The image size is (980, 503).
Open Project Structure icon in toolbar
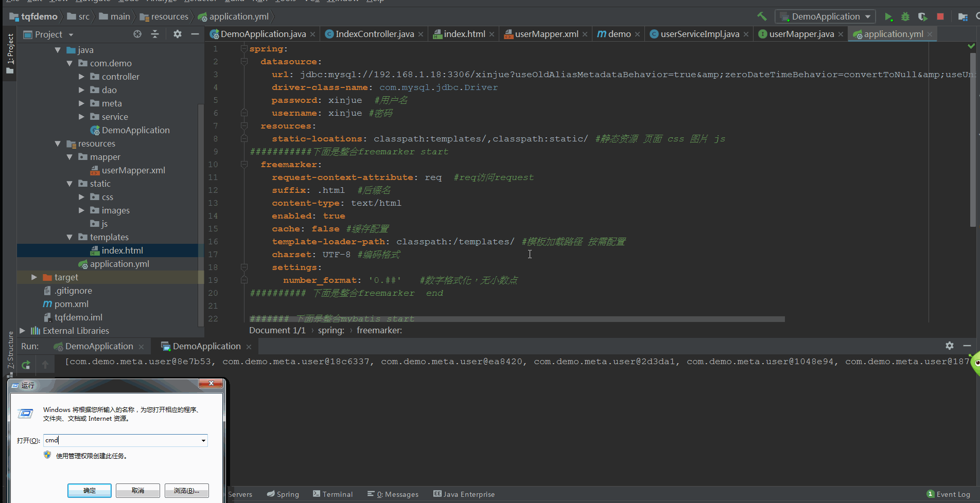(x=962, y=16)
